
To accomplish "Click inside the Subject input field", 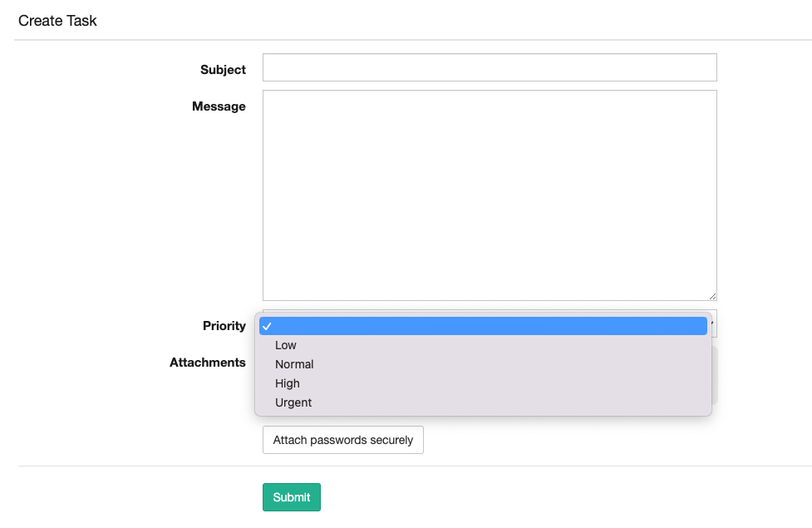I will coord(490,67).
